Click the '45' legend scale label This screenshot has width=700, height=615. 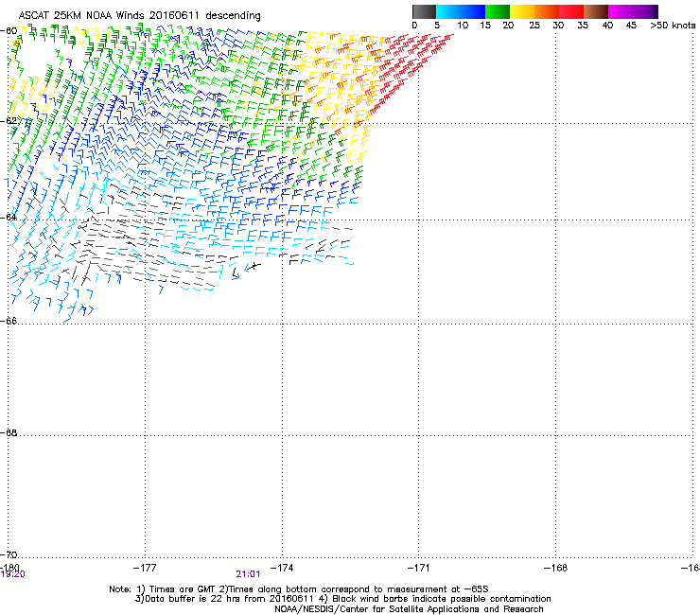click(x=631, y=26)
